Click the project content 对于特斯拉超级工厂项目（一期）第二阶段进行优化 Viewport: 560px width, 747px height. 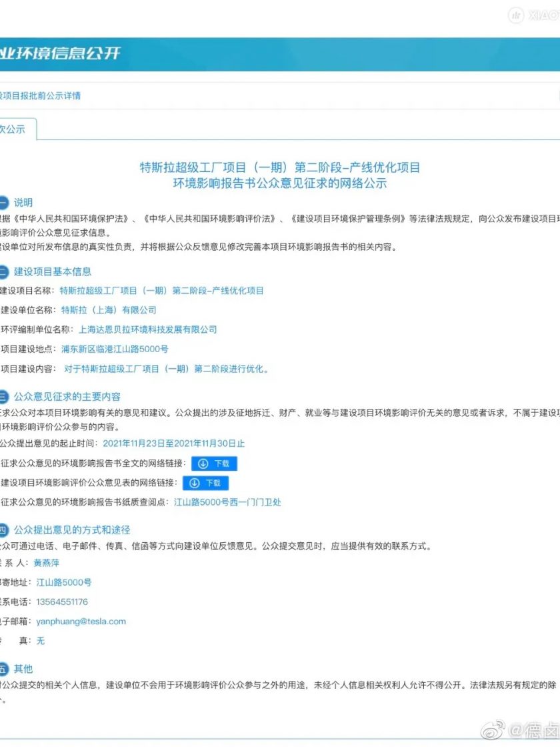click(166, 369)
